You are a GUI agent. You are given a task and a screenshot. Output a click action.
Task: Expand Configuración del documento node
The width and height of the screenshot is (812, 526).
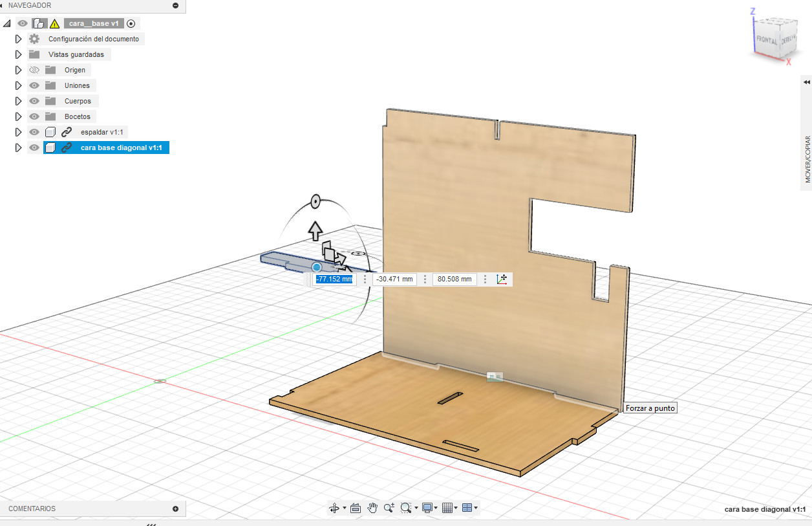(x=19, y=39)
